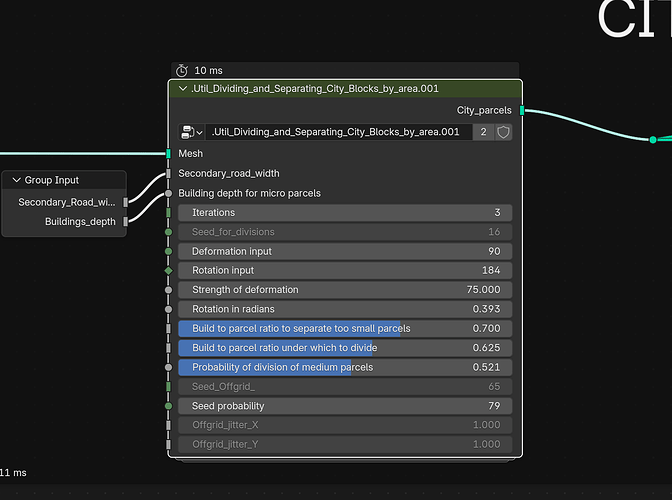
Task: Click the Seed_for_divisions input socket
Action: 168,232
